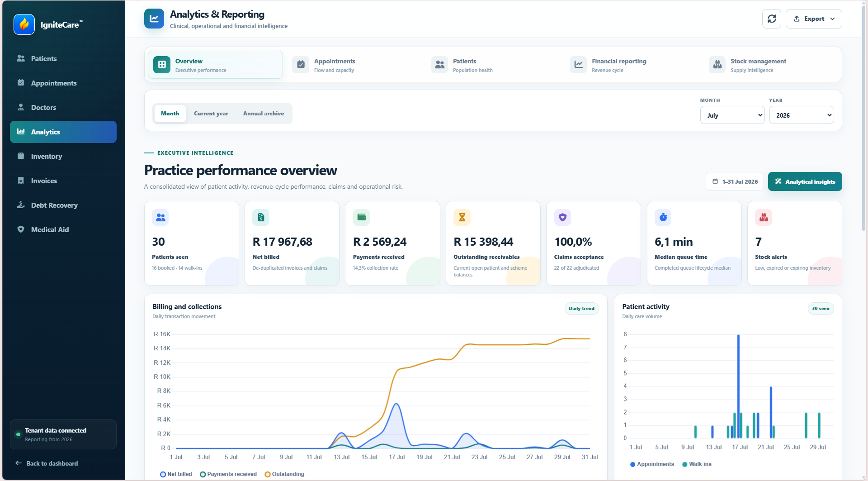Click the Doctors sidebar icon
This screenshot has height=481, width=868.
(21, 107)
